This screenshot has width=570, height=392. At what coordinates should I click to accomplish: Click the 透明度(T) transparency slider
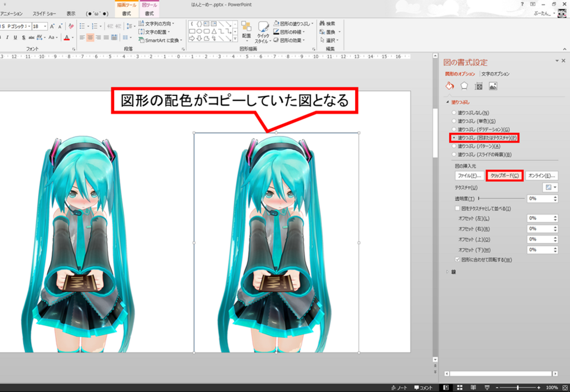pyautogui.click(x=502, y=199)
